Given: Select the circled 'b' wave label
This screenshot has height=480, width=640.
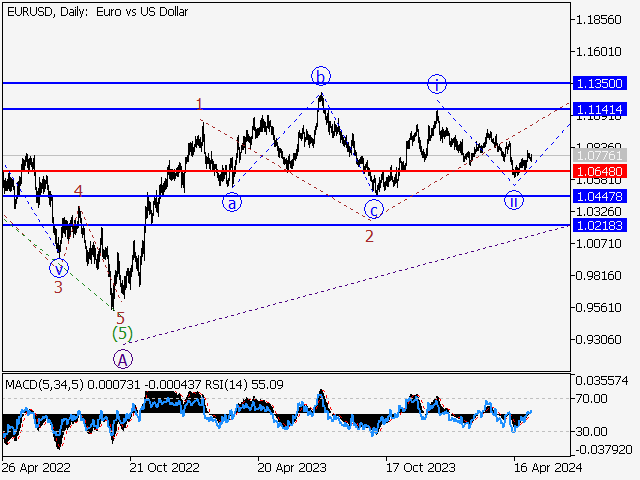Looking at the screenshot, I should (x=321, y=76).
